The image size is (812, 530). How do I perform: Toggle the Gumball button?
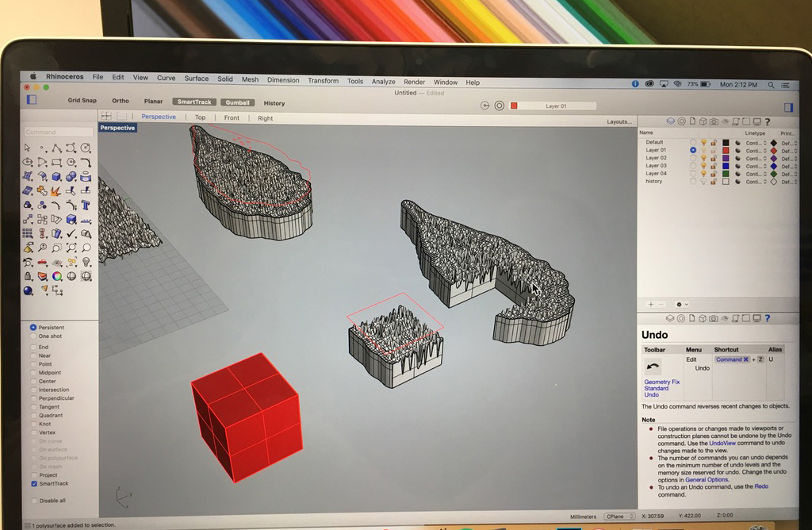238,102
